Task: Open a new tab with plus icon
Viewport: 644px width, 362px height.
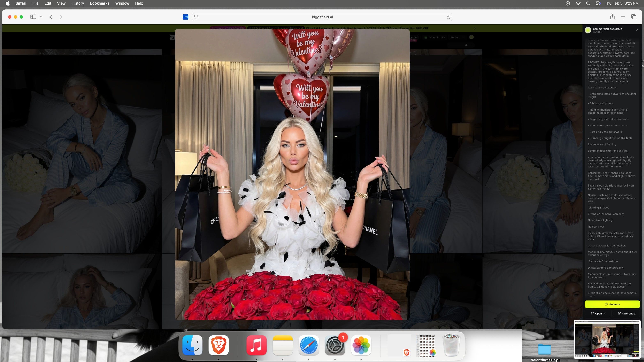Action: [x=623, y=17]
